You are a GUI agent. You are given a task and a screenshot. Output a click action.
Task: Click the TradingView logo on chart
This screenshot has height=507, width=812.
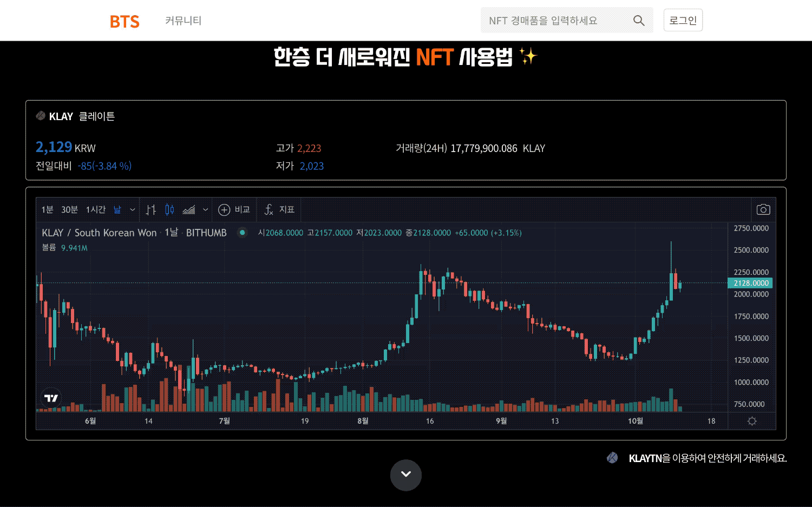(51, 398)
